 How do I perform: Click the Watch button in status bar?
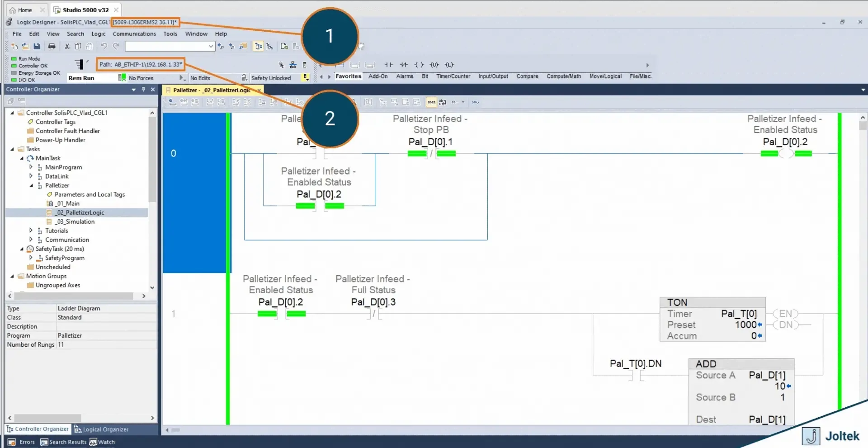click(102, 442)
